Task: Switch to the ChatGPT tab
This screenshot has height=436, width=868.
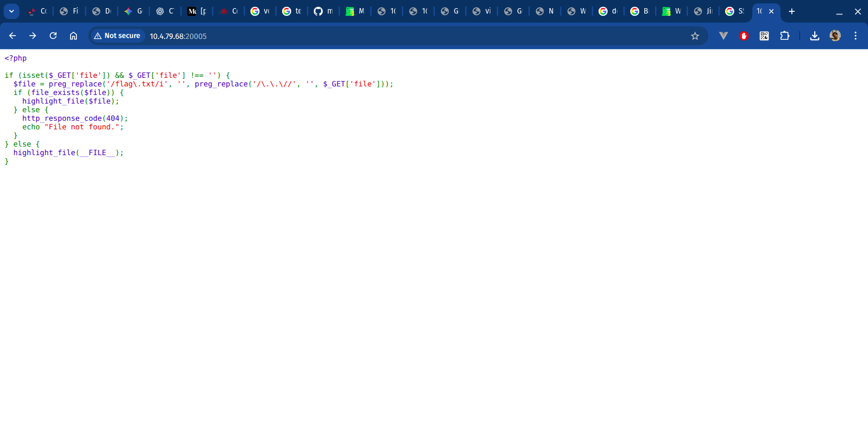Action: click(x=165, y=11)
